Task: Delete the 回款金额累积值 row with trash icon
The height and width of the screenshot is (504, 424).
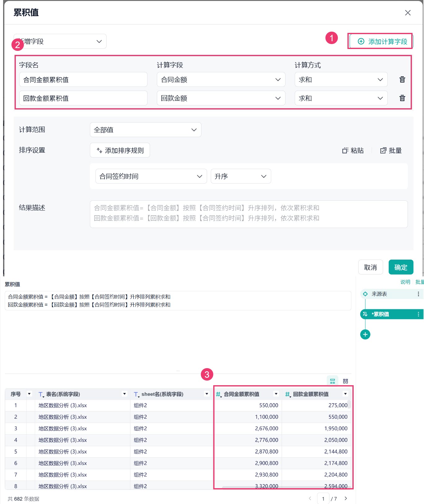Action: (402, 98)
